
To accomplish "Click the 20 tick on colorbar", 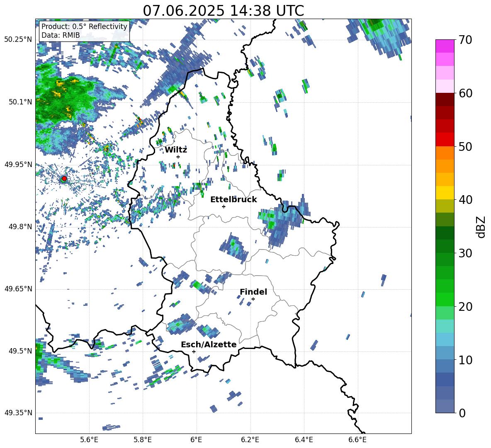I will [x=465, y=306].
